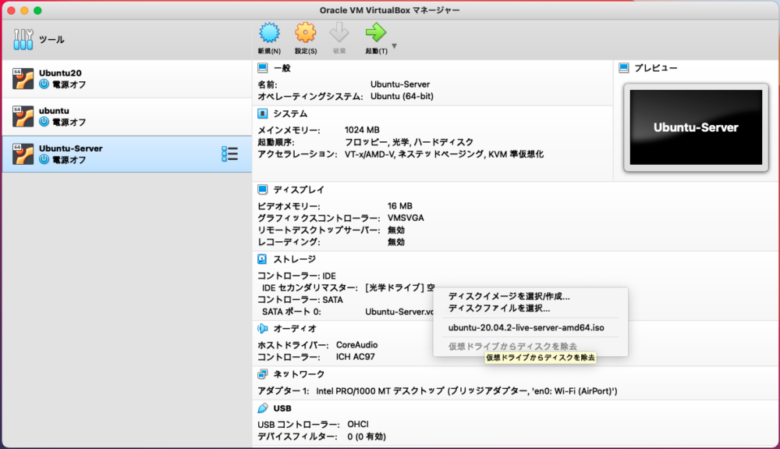Click OHCI USB controller value
This screenshot has height=449, width=780.
[x=358, y=424]
